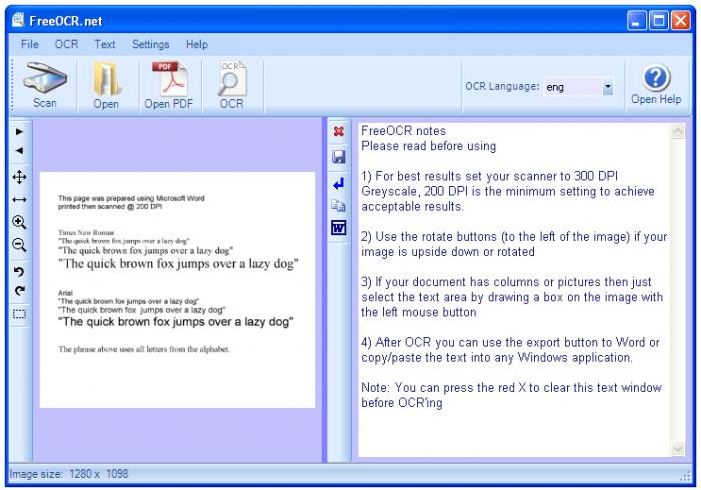The width and height of the screenshot is (701, 490).
Task: Export text to Word icon
Action: click(339, 228)
